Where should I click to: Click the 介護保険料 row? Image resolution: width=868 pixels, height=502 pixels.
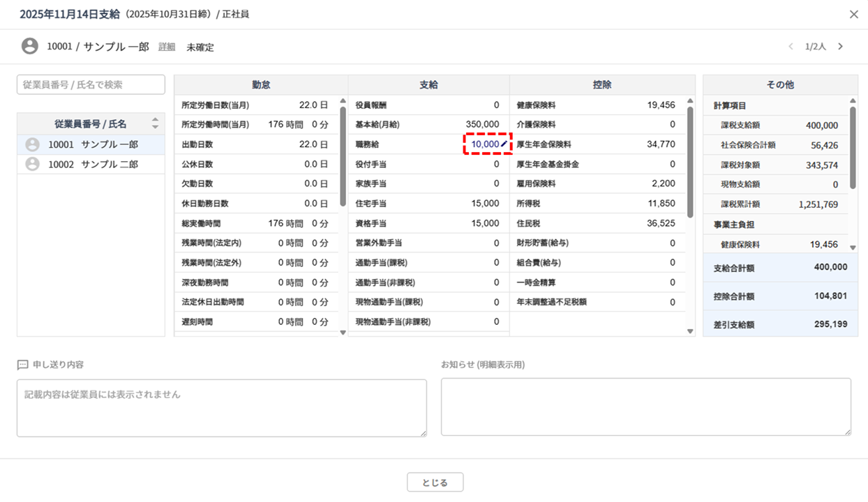tap(598, 124)
